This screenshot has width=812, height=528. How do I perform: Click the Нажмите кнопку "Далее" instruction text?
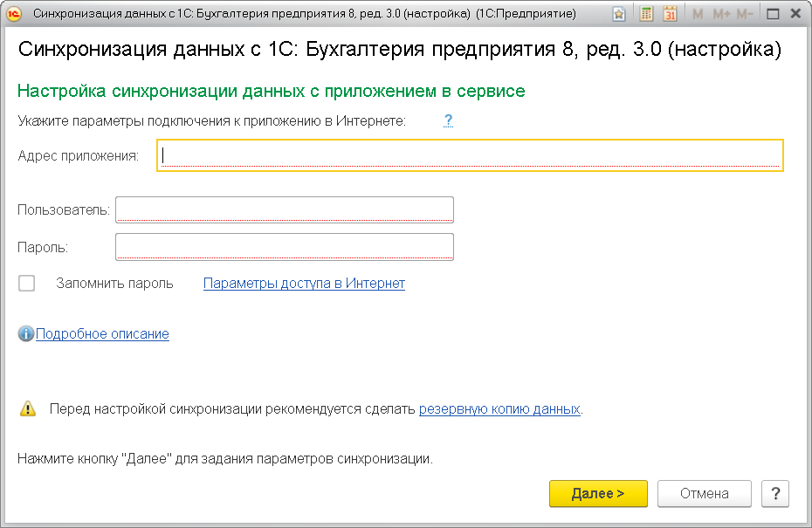pyautogui.click(x=224, y=459)
